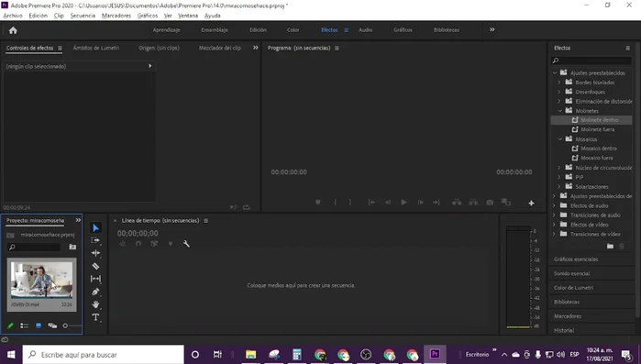641x364 pixels.
Task: Click Mark Out bracket button
Action: (350, 203)
